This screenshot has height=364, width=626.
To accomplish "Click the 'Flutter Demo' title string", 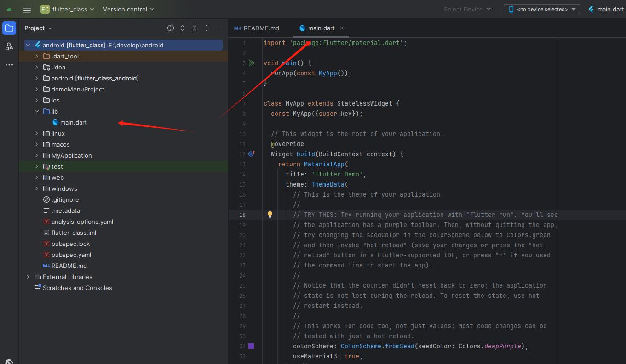I will click(337, 174).
